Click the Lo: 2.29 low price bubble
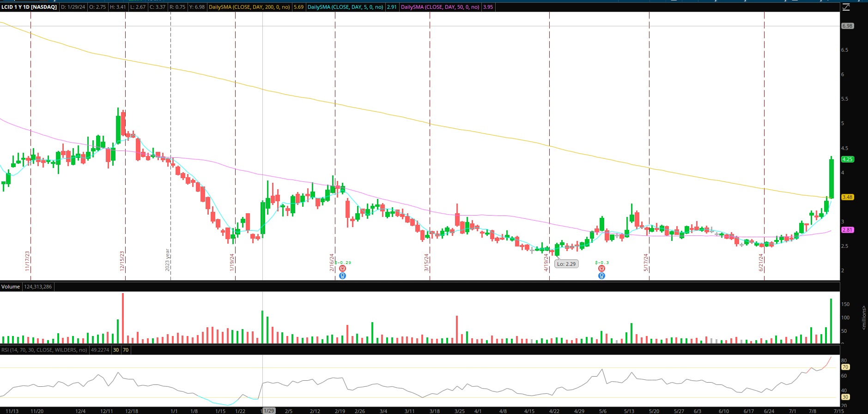The image size is (868, 414). [x=566, y=264]
